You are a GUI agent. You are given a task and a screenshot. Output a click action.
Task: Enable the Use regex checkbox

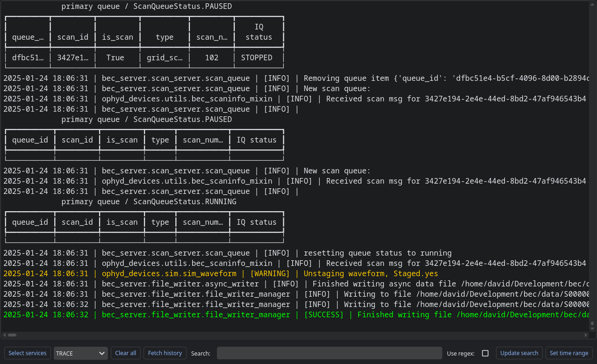(x=485, y=353)
